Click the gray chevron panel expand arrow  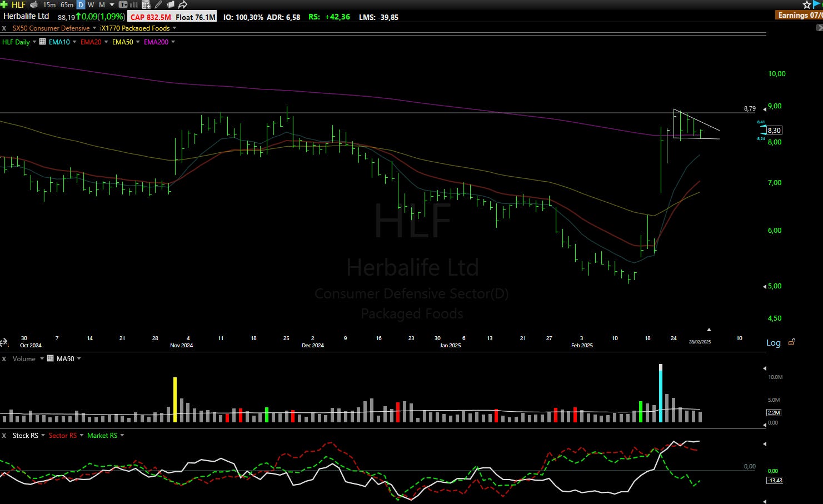819,28
